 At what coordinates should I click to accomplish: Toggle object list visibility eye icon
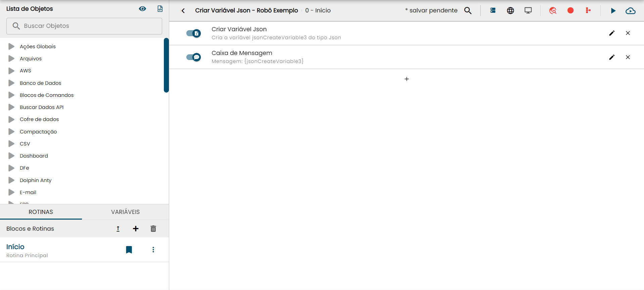click(142, 9)
